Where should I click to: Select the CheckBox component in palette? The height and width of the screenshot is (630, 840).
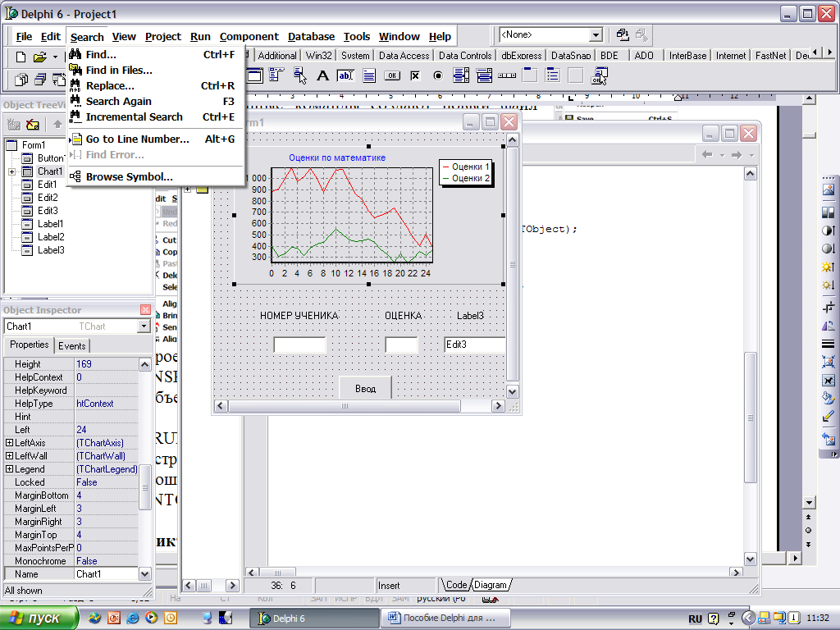pos(415,75)
